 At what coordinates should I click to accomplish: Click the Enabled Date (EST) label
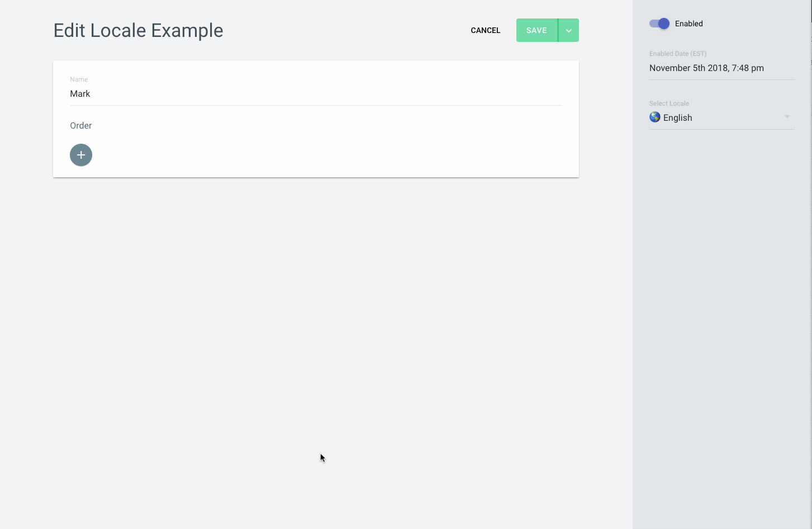(678, 54)
